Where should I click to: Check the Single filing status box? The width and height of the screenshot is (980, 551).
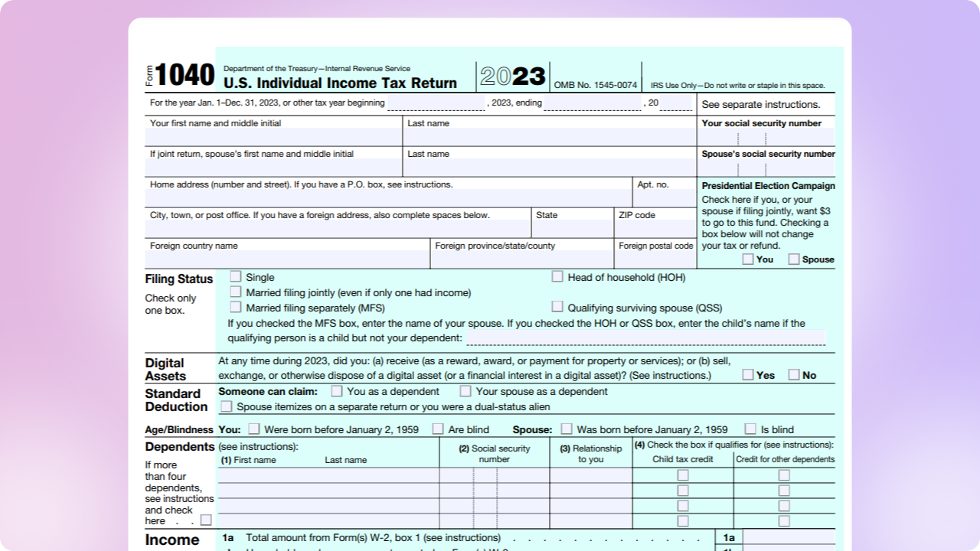[x=236, y=277]
